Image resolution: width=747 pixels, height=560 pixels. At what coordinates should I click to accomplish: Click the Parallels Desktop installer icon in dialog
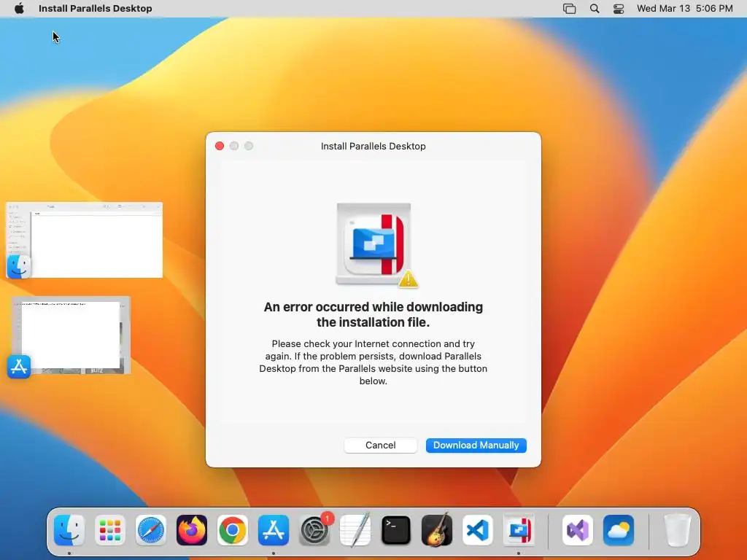(x=374, y=244)
